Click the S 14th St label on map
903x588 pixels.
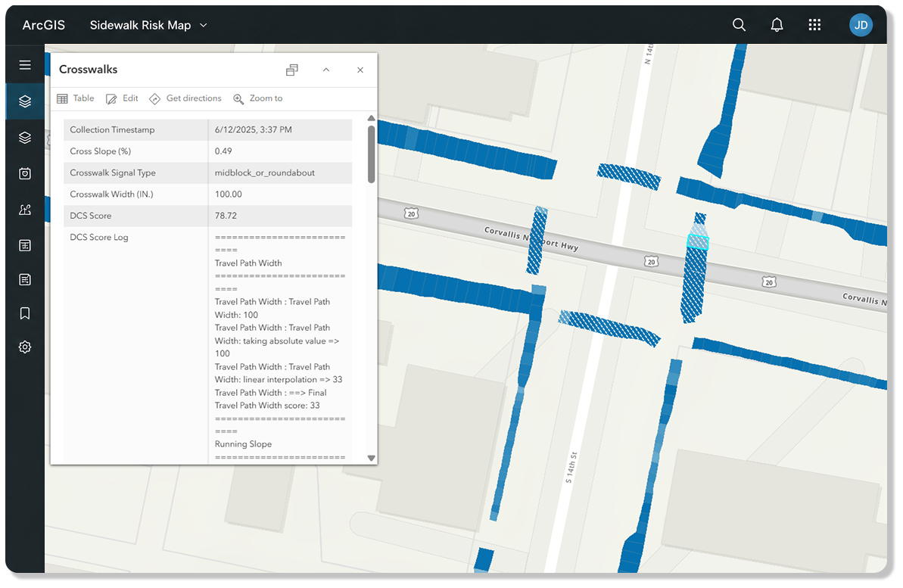point(571,467)
